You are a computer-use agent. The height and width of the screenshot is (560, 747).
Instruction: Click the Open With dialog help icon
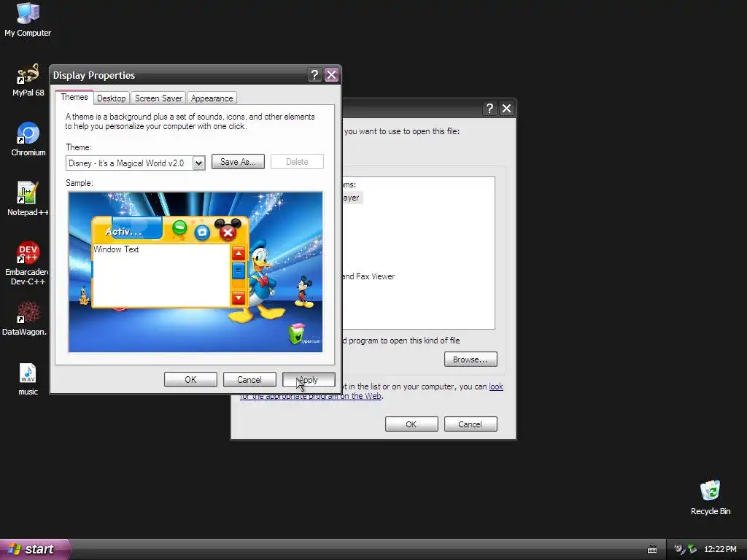pyautogui.click(x=489, y=109)
